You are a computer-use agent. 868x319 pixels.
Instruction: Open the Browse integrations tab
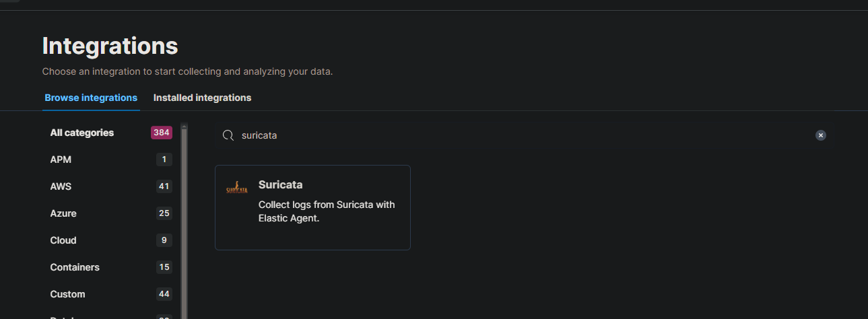point(91,98)
